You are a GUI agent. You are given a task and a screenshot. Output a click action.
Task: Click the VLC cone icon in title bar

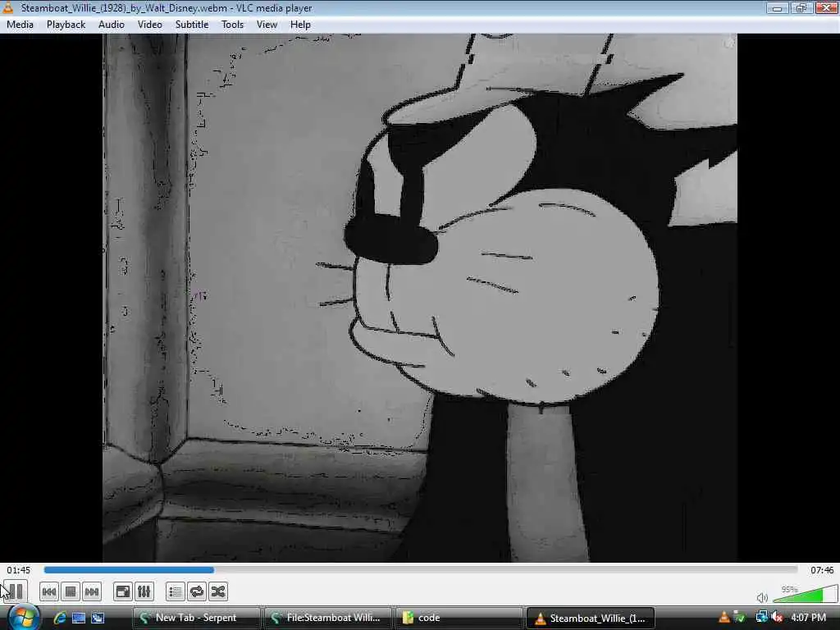point(8,7)
